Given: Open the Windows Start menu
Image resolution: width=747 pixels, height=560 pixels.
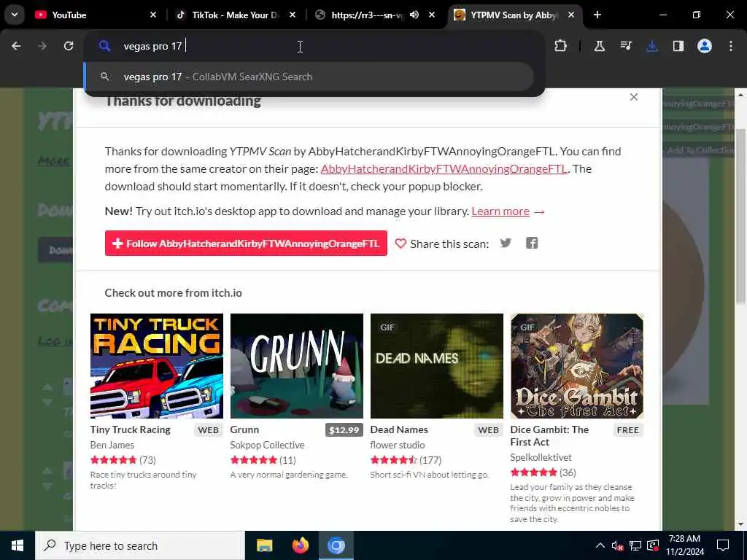Looking at the screenshot, I should click(x=18, y=545).
